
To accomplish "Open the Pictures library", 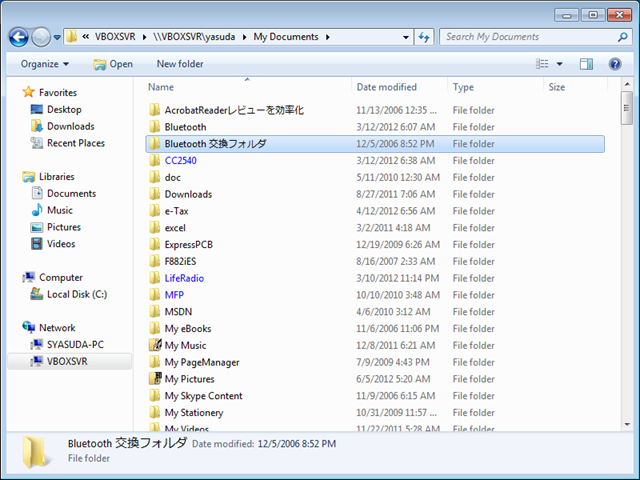I will [x=64, y=227].
